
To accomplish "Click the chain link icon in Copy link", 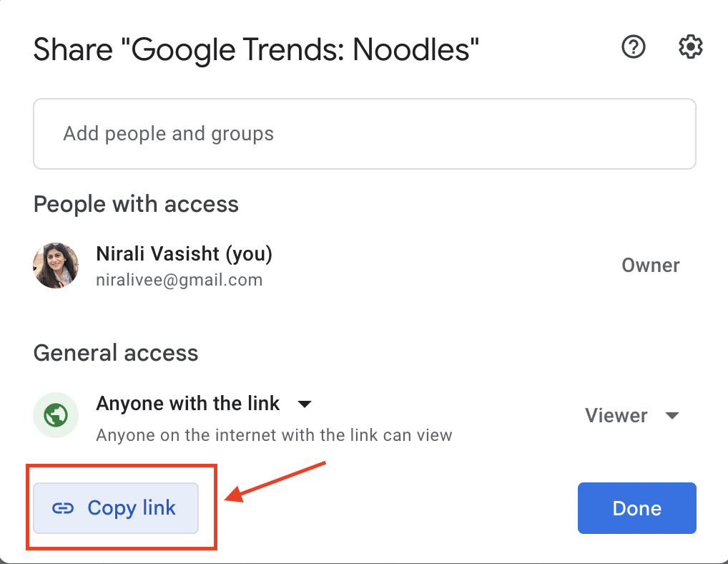I will 63,508.
